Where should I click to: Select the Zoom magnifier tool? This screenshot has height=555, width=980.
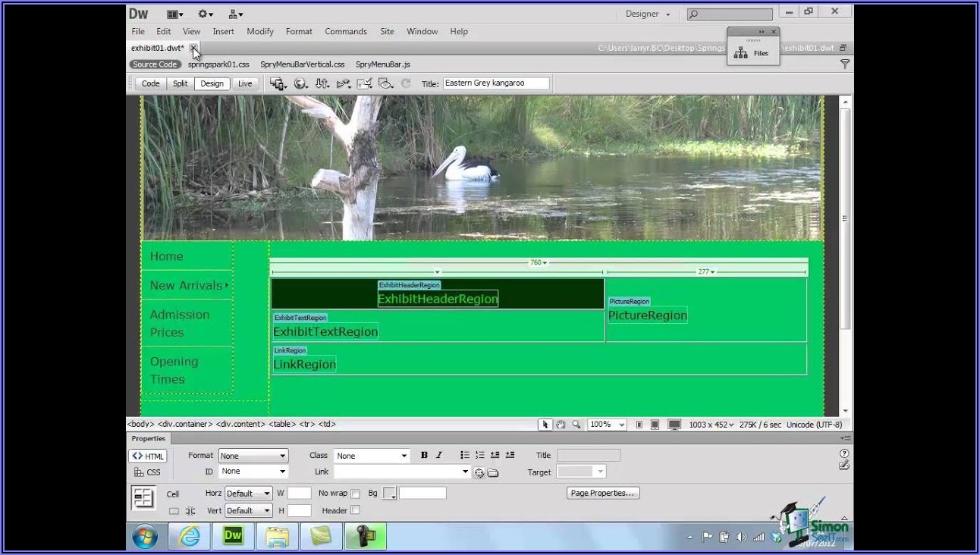click(x=576, y=425)
